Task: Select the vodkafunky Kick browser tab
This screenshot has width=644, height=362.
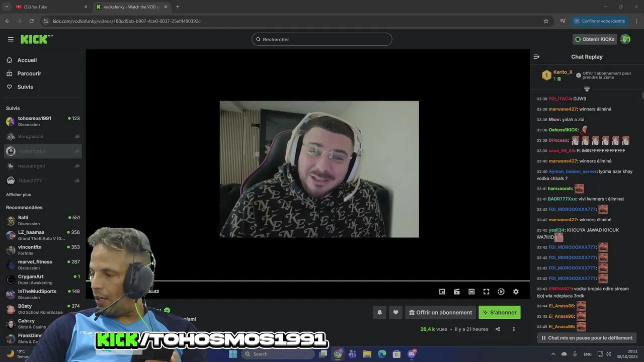Action: click(132, 7)
